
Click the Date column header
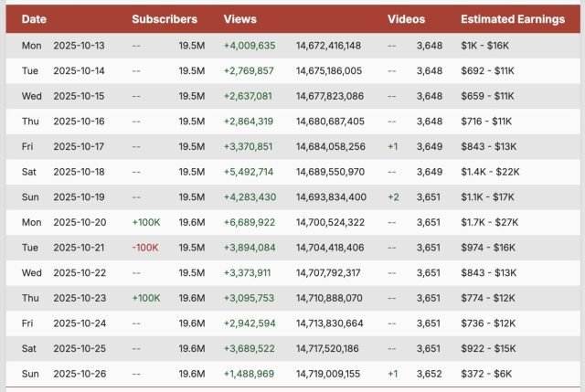point(34,18)
